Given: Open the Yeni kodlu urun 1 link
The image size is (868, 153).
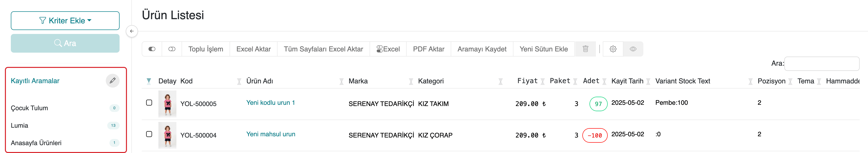Looking at the screenshot, I should [270, 102].
